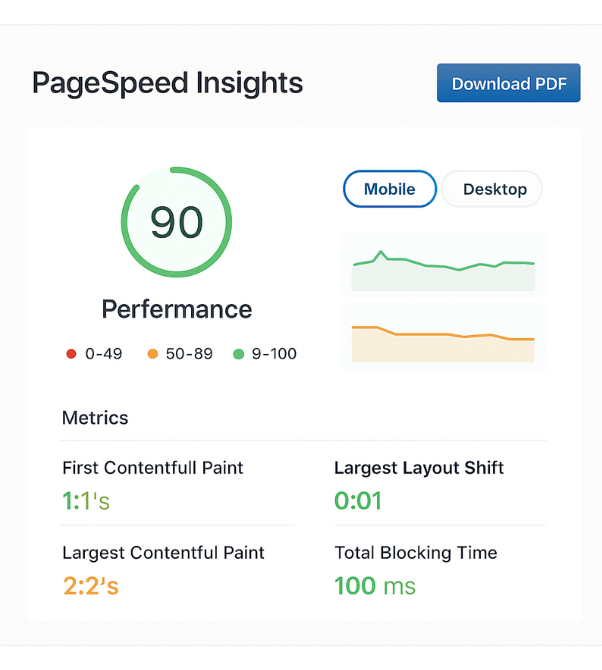The height and width of the screenshot is (670, 602).
Task: Click the 50-89 range legend text
Action: (x=189, y=354)
